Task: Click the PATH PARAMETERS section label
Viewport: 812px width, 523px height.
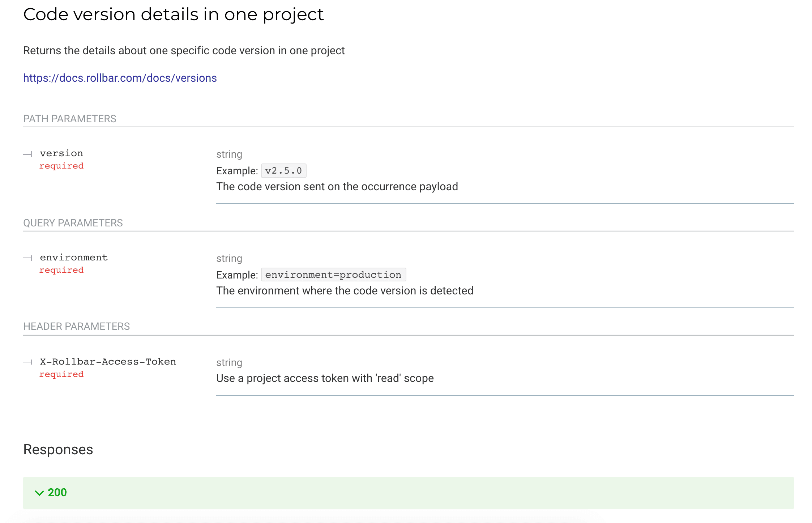Action: point(70,119)
